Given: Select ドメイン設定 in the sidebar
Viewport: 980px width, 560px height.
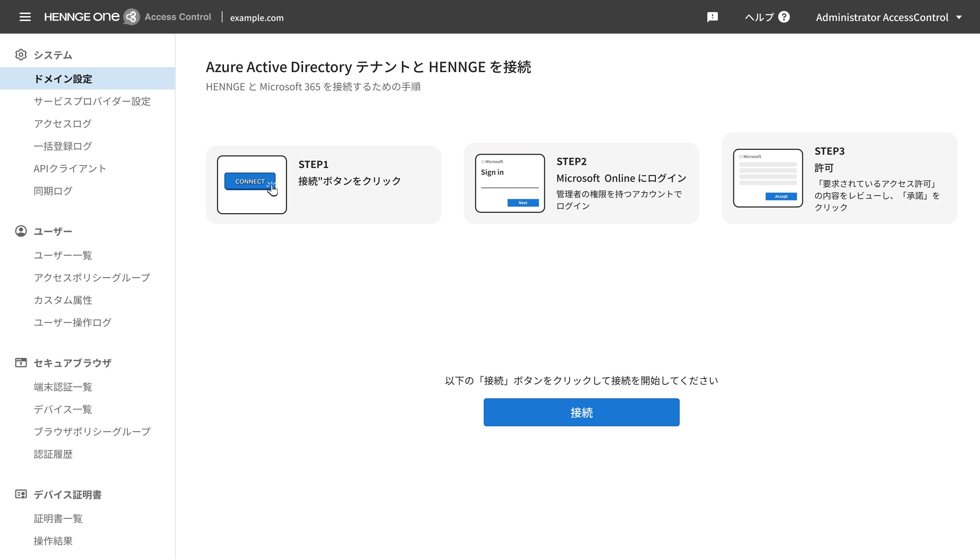Looking at the screenshot, I should coord(88,78).
